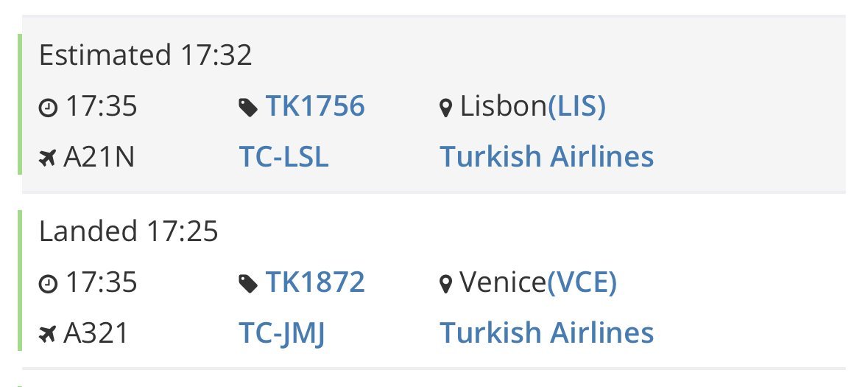This screenshot has height=387, width=868.
Task: Click the location pin next to Venice
Action: click(x=445, y=285)
